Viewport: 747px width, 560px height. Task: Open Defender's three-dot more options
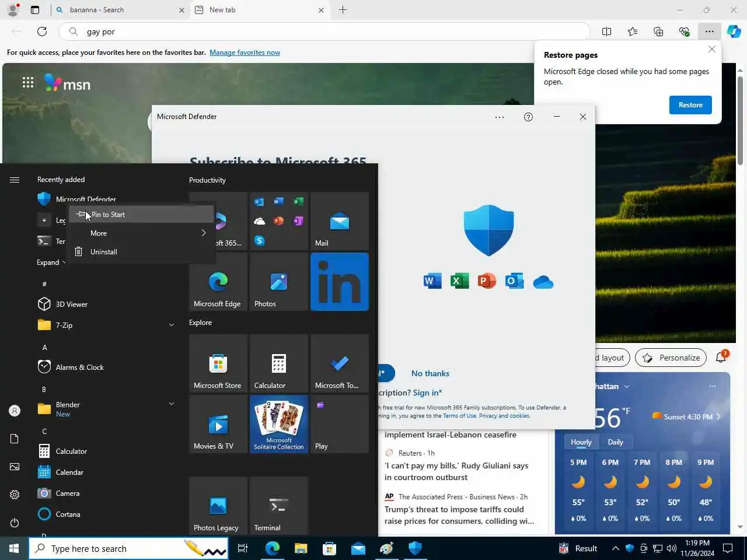pos(500,117)
